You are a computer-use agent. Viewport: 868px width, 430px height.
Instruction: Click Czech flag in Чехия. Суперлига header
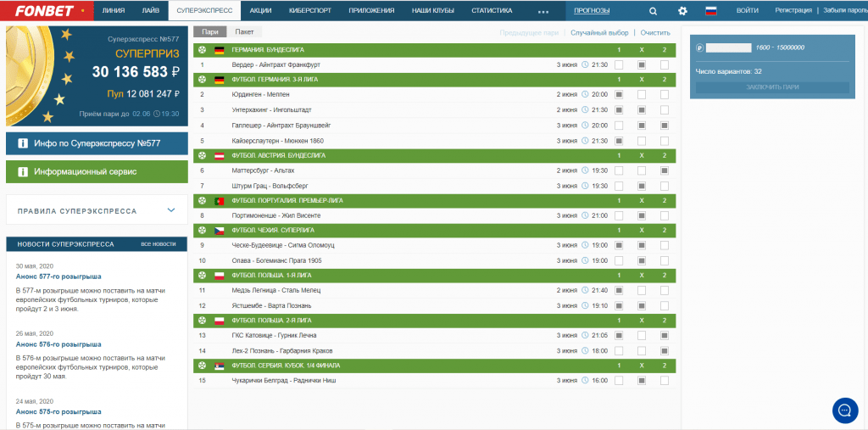tap(219, 231)
